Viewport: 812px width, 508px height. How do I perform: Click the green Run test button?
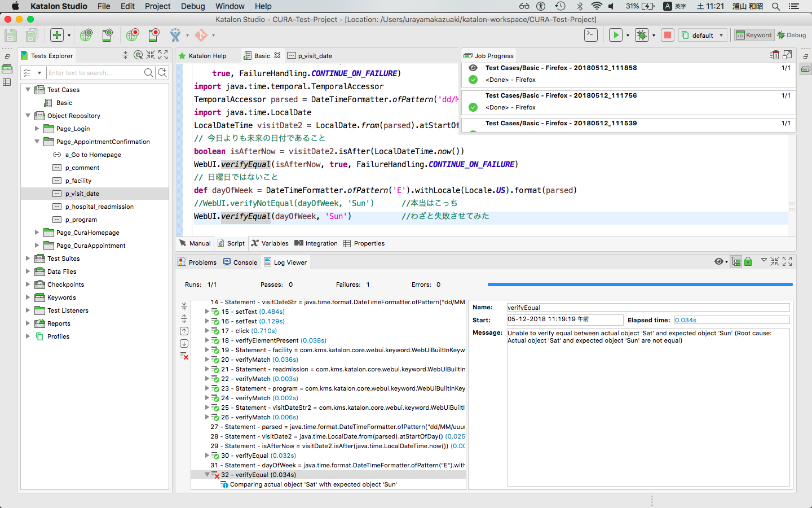(x=616, y=35)
